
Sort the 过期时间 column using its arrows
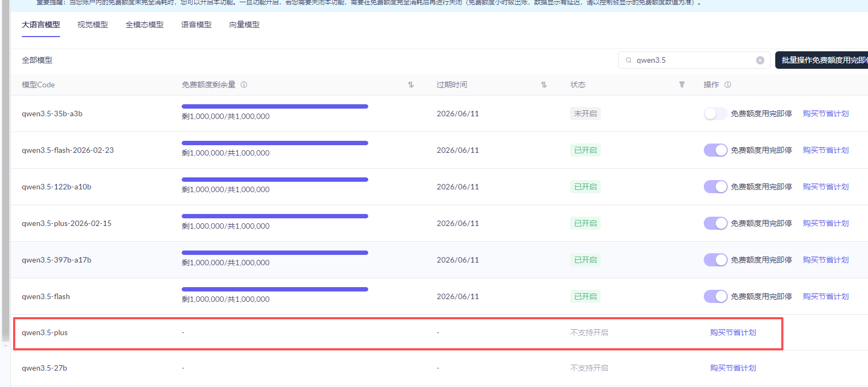[x=544, y=85]
